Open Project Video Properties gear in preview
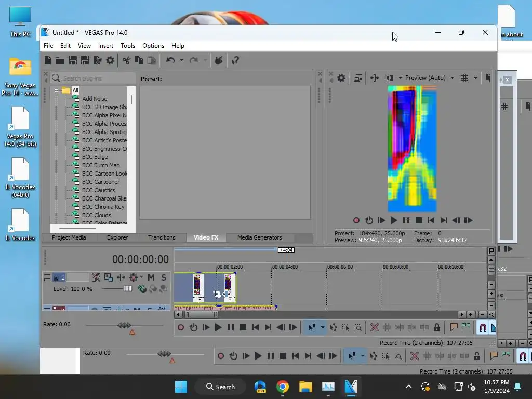This screenshot has height=399, width=532. [341, 78]
